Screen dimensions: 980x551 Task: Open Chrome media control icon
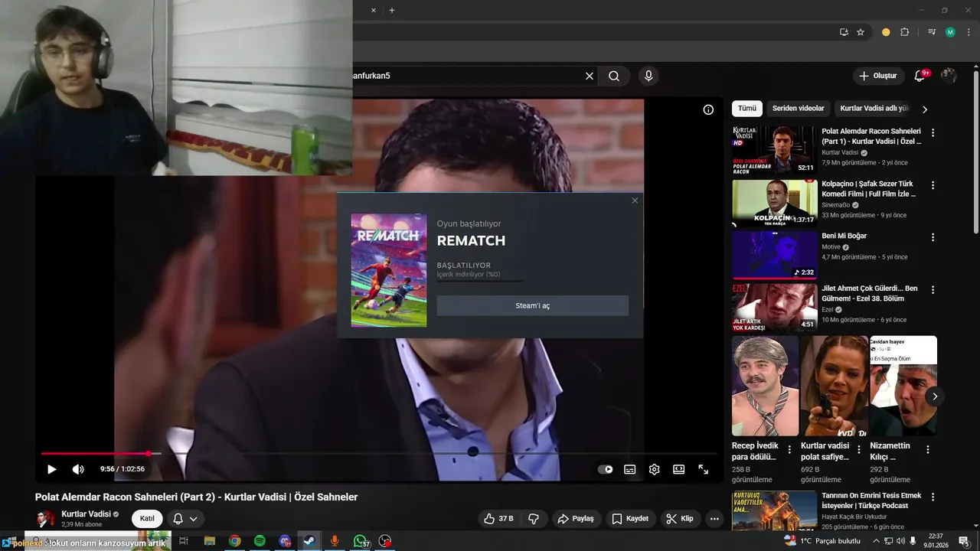click(x=931, y=32)
